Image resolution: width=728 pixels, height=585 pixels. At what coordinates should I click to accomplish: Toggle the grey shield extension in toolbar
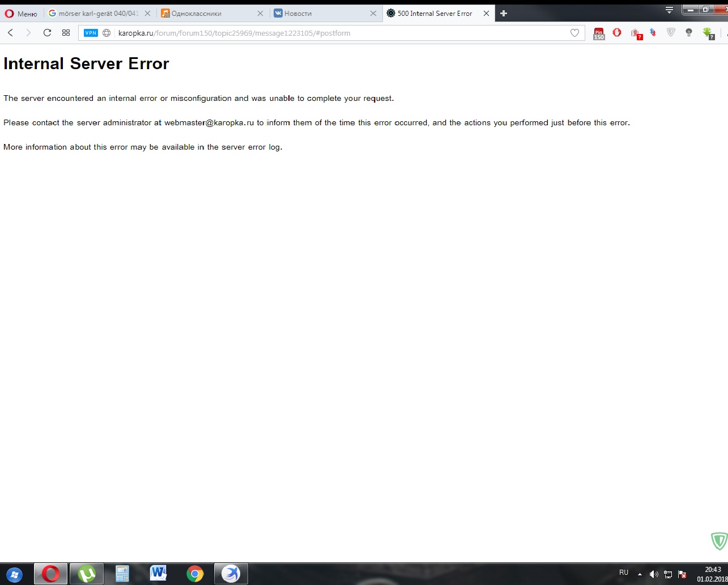(671, 33)
